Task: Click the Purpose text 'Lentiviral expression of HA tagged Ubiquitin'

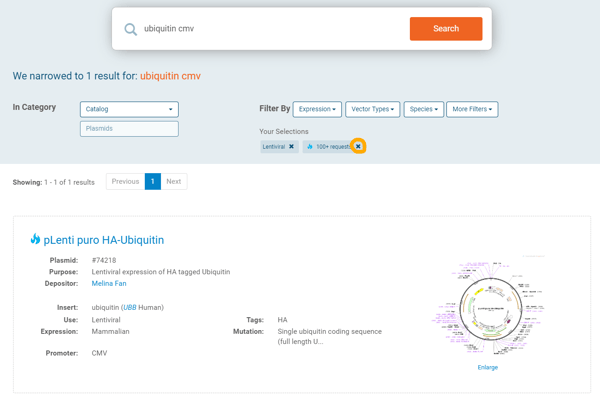Action: (161, 272)
